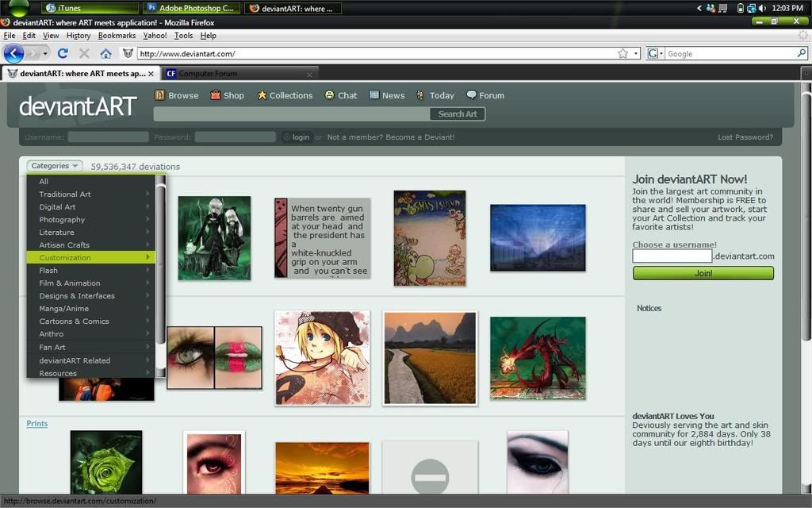Screen dimensions: 812x508
Task: Select Flash in the categories list
Action: tap(91, 270)
